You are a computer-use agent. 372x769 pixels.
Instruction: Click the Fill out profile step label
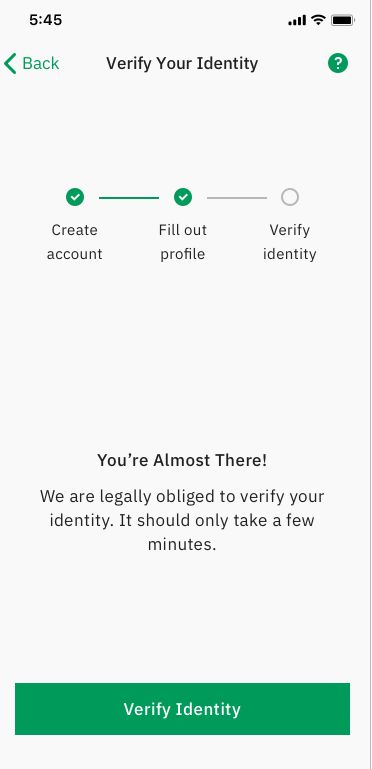(x=183, y=242)
